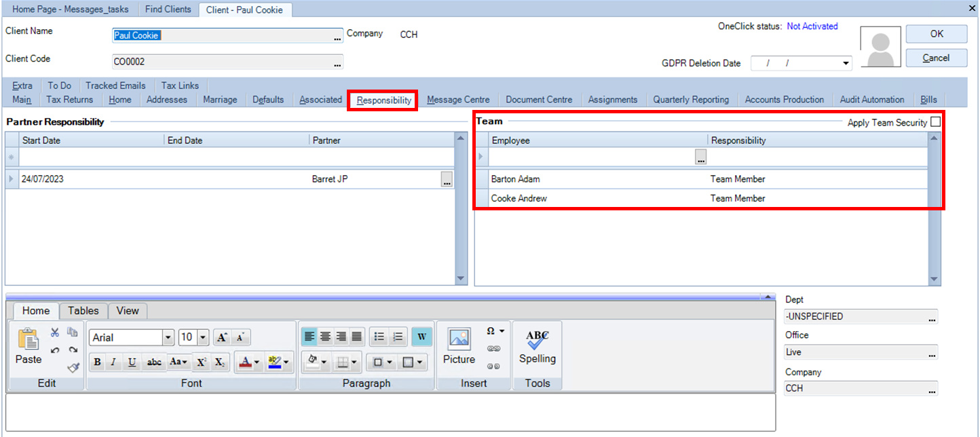Click the Cancel button
The image size is (980, 437).
point(937,58)
